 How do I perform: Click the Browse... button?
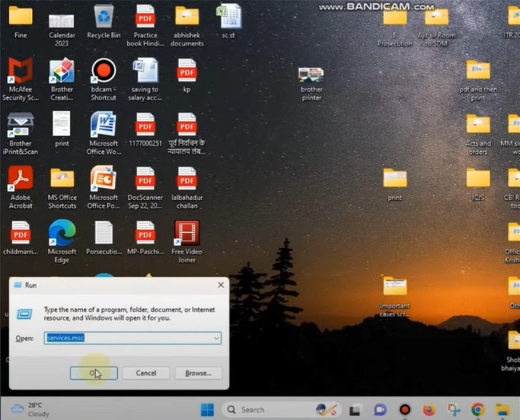point(198,373)
